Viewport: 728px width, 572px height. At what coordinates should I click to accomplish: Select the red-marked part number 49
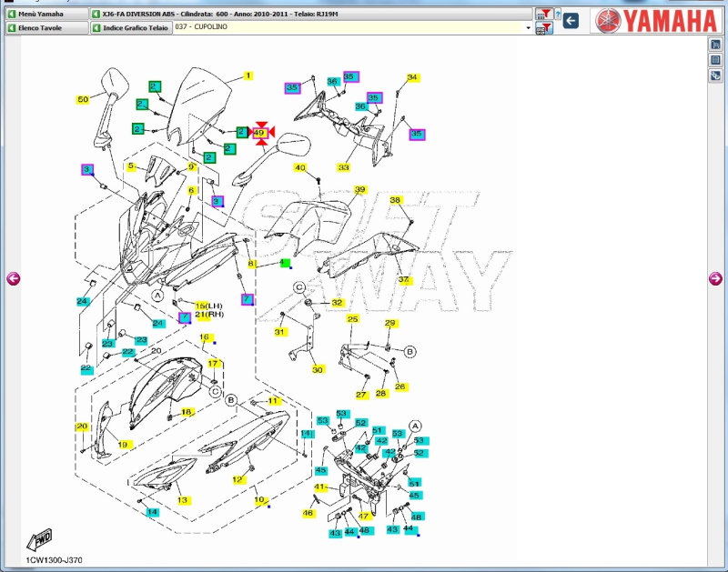click(259, 133)
